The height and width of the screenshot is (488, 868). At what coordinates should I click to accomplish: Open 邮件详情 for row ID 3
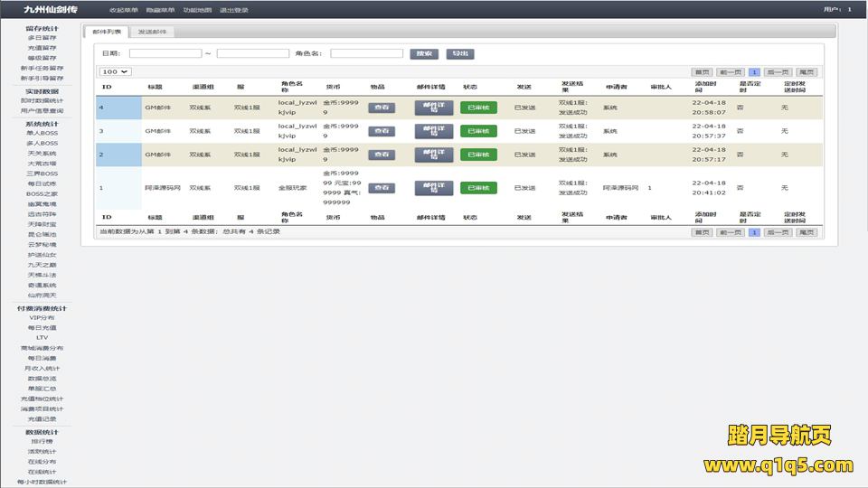[433, 131]
